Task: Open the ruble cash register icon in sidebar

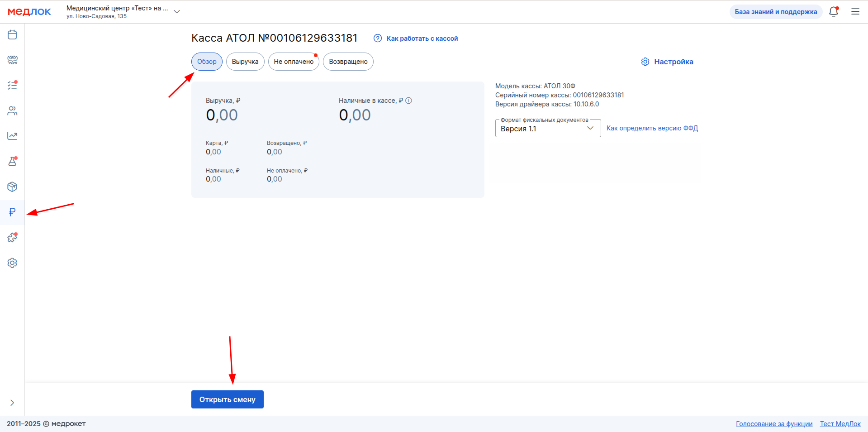Action: coord(12,212)
